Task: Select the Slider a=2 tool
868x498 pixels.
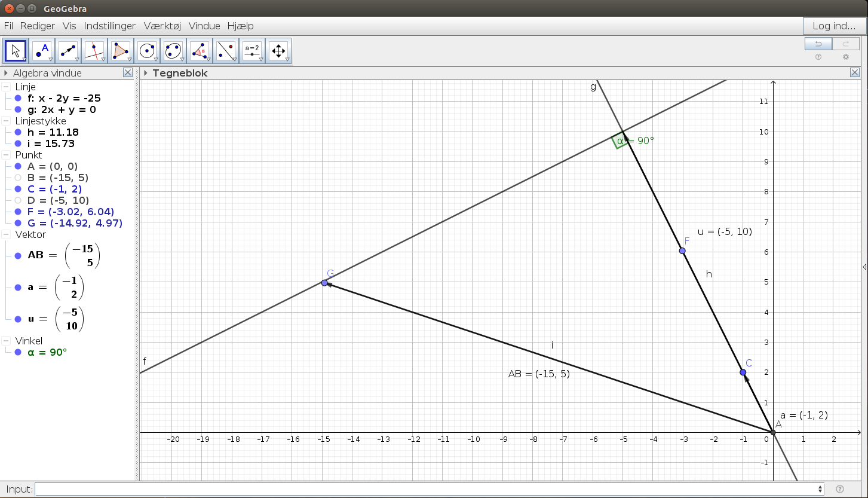Action: [x=252, y=51]
